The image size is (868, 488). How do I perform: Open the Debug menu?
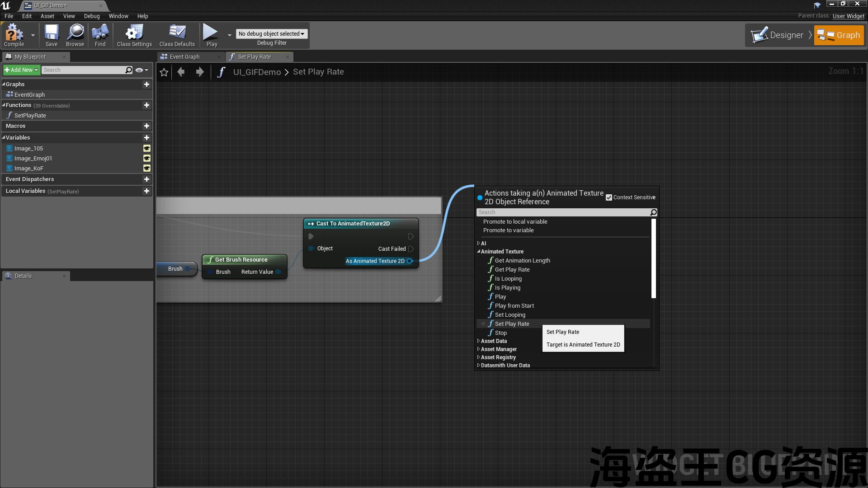point(92,16)
